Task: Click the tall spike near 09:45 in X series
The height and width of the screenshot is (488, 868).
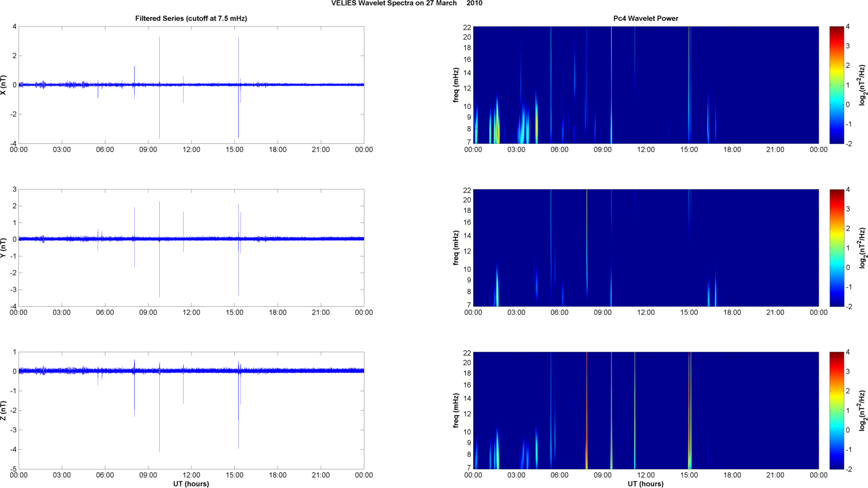Action: click(159, 57)
